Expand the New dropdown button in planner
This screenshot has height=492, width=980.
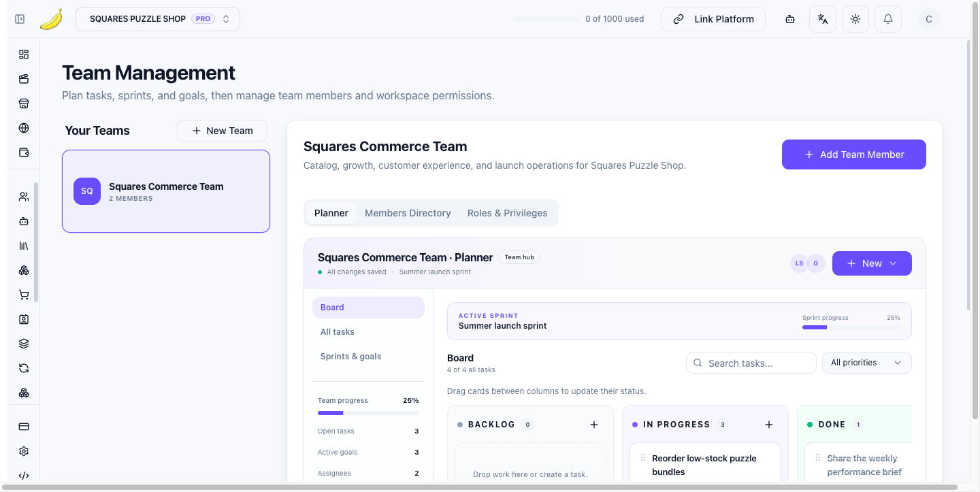coord(872,263)
